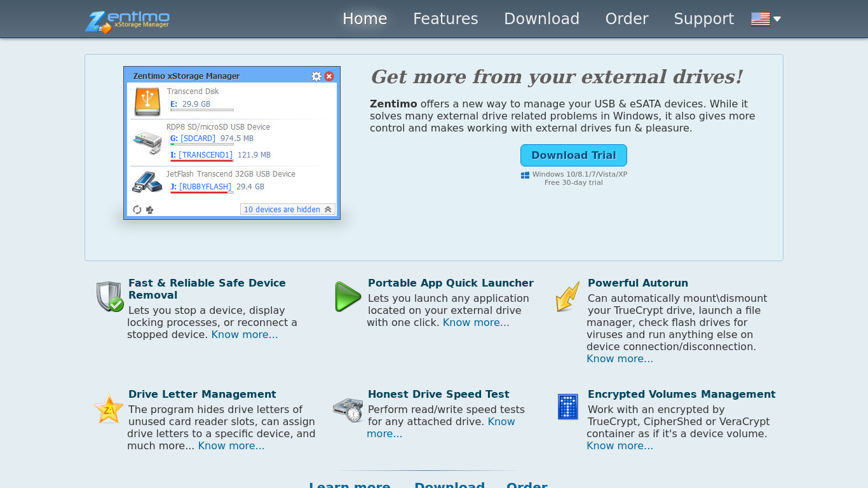The image size is (868, 488).
Task: Click the lightning bolt Autorun icon
Action: (x=567, y=297)
